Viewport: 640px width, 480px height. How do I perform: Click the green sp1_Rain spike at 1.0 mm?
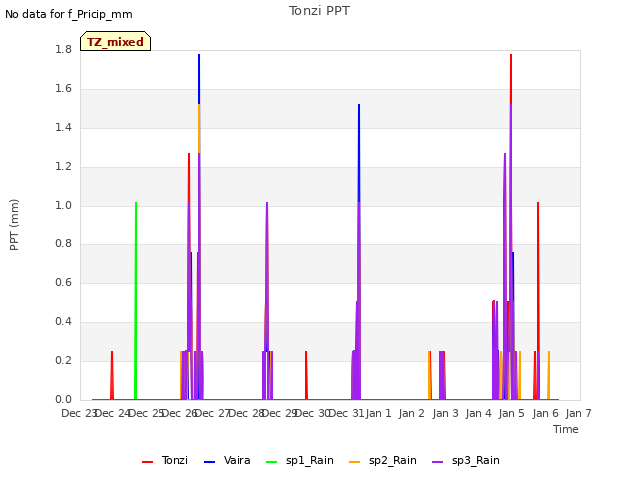point(136,301)
